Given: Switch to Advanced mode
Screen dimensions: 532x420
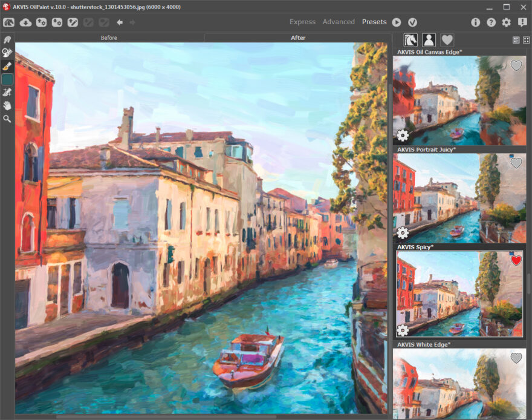Looking at the screenshot, I should click(339, 22).
